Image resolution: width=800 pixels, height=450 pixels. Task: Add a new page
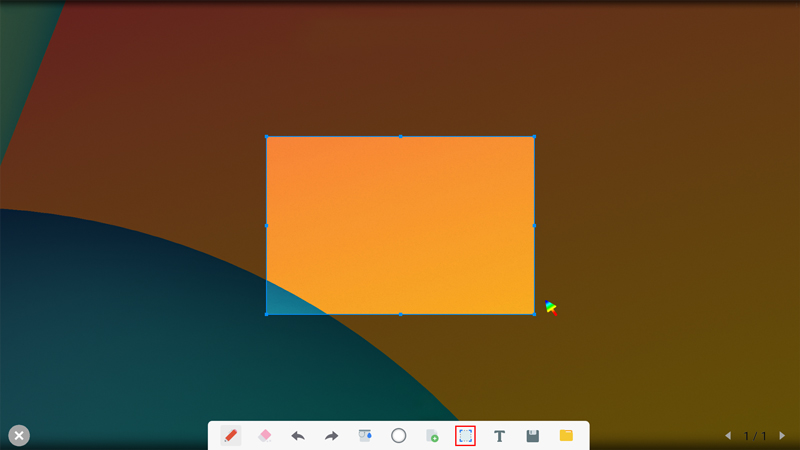click(432, 436)
